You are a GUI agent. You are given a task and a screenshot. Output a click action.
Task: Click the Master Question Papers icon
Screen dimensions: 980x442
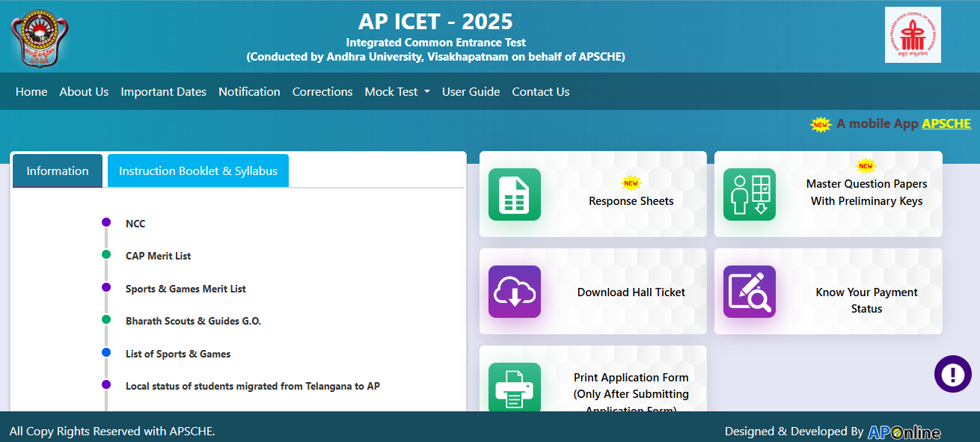pos(749,194)
